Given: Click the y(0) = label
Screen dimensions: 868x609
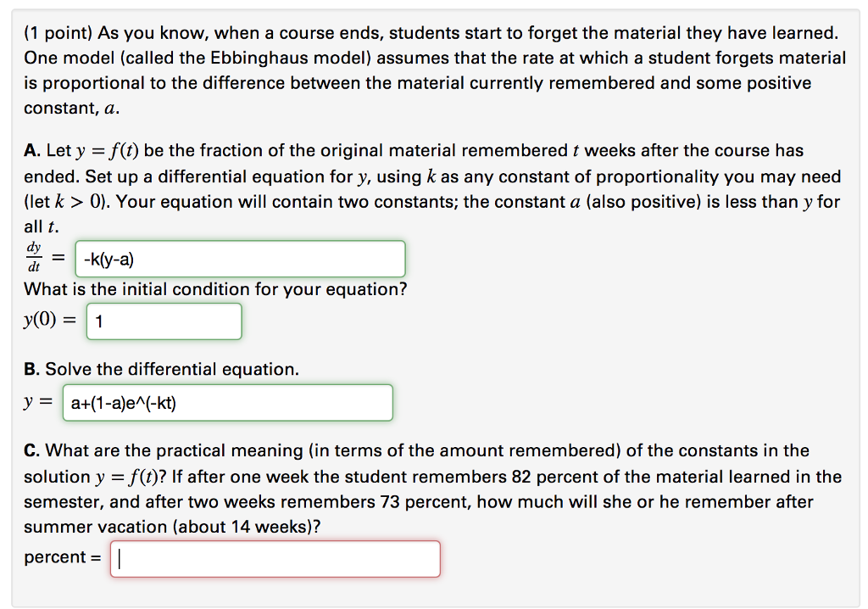Looking at the screenshot, I should click(49, 321).
